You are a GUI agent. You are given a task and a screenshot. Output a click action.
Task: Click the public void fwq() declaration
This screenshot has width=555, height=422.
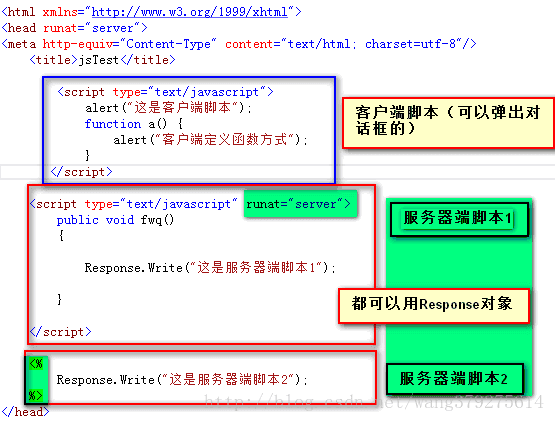point(115,220)
